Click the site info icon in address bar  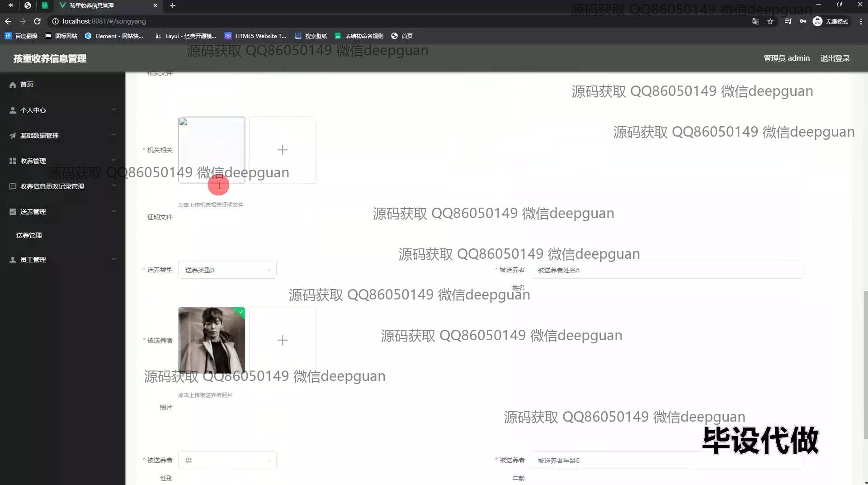[x=55, y=21]
